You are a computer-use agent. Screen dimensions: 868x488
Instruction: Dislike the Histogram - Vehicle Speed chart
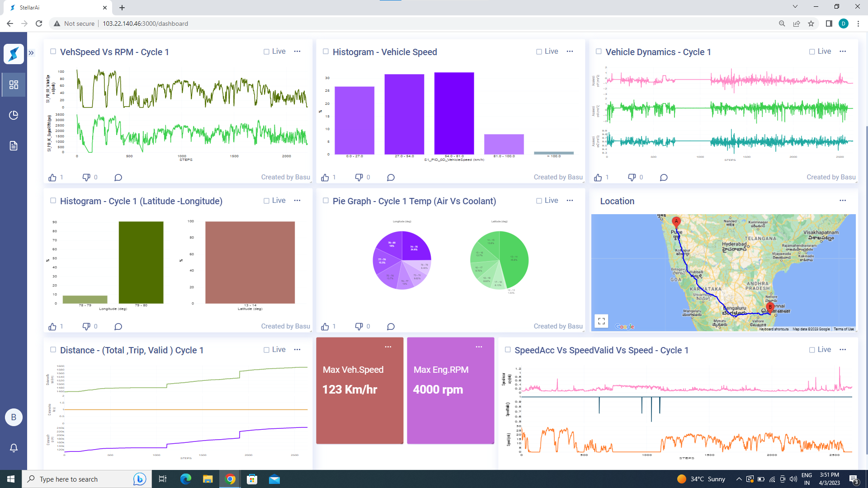359,178
